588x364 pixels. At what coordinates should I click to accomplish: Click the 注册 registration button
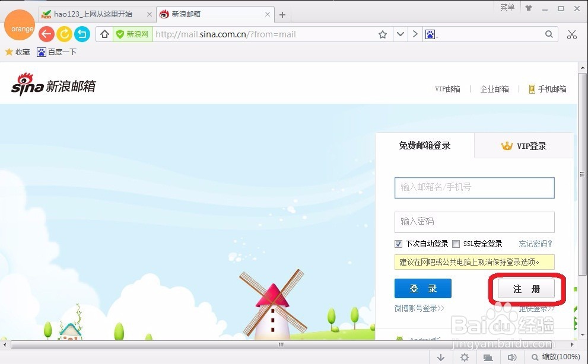pos(526,289)
